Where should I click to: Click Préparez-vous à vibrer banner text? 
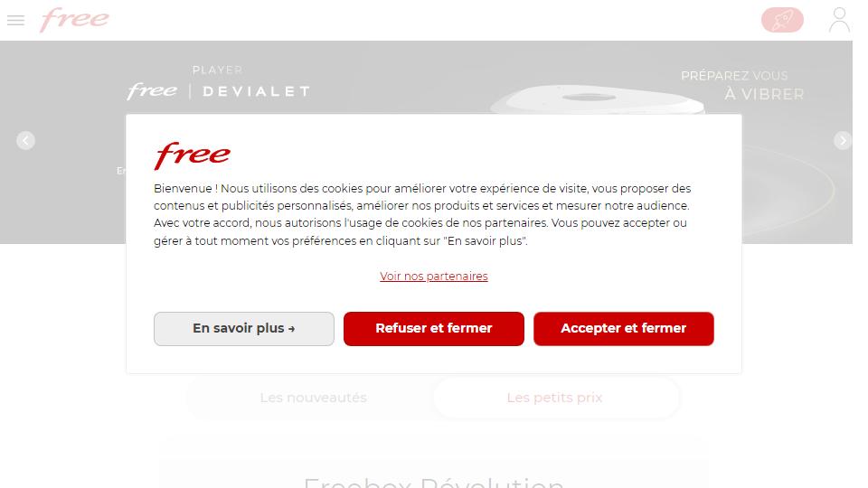point(742,85)
